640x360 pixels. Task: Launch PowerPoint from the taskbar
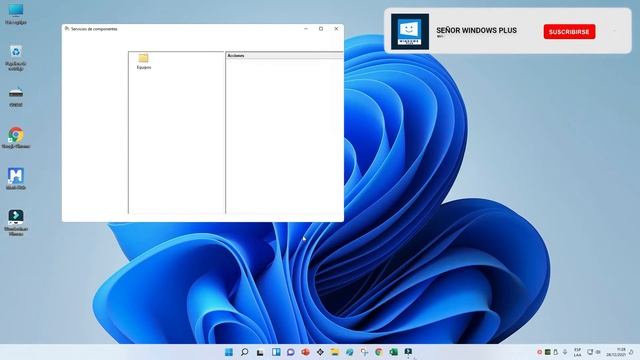tap(305, 352)
